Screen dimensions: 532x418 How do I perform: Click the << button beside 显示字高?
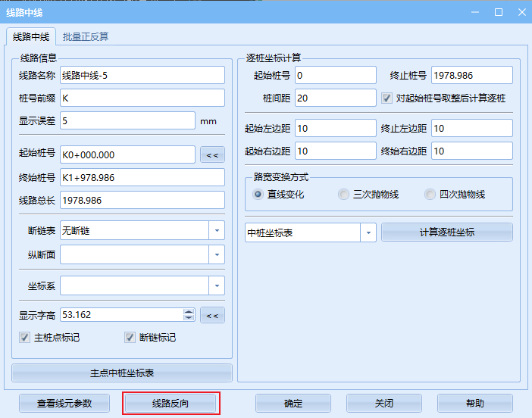coord(212,316)
